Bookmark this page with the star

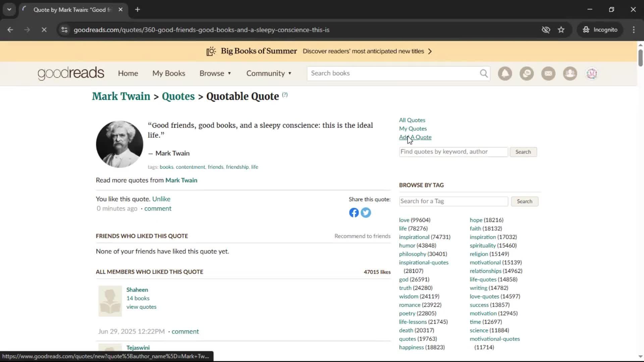561,30
